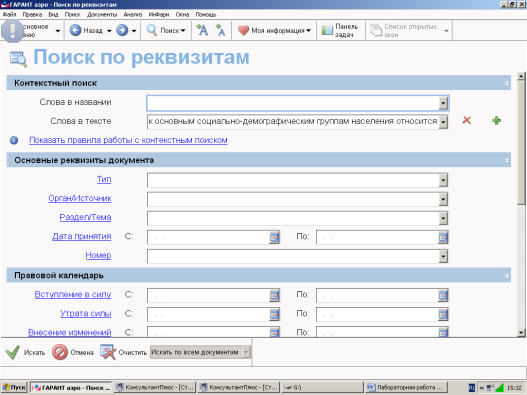The height and width of the screenshot is (395, 527).
Task: Open the Анализ menu
Action: point(132,14)
